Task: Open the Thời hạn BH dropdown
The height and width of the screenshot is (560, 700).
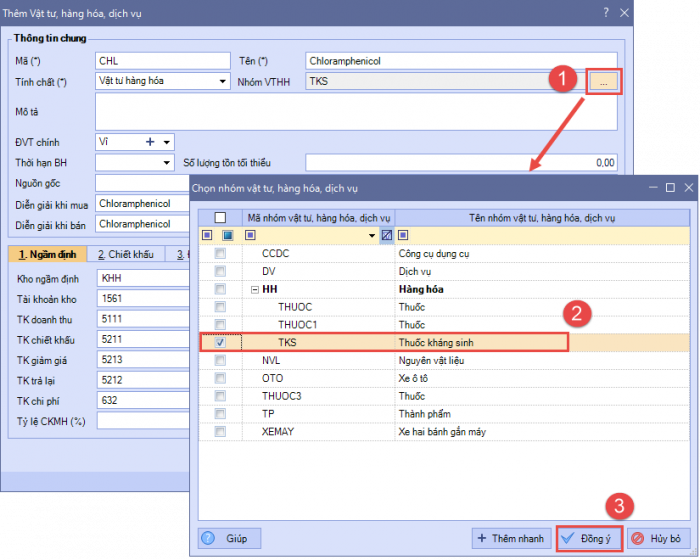Action: (166, 162)
